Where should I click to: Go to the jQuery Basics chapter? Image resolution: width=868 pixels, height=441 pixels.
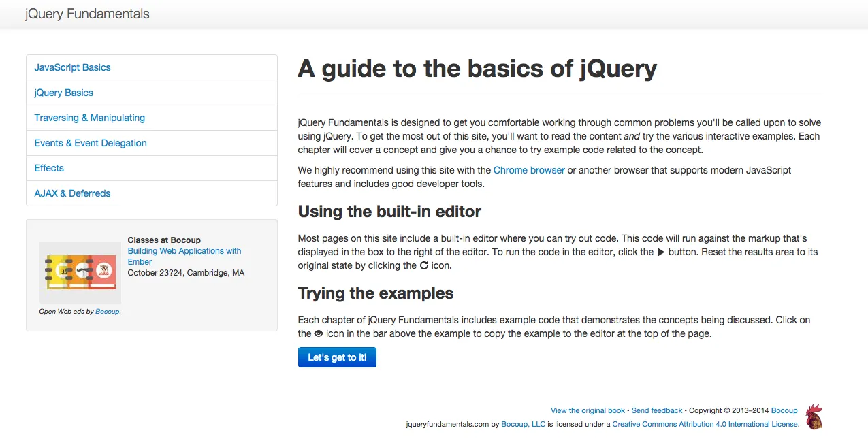(151, 93)
